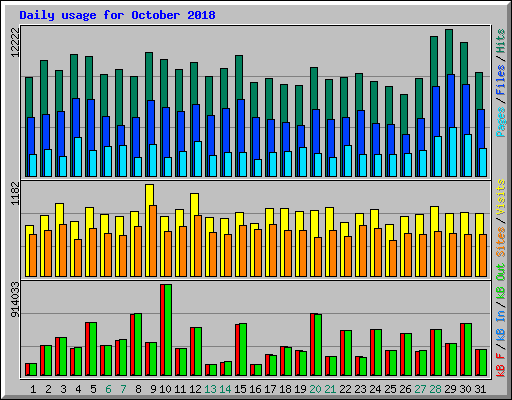Click day 12 on the x-axis
The image size is (512, 400).
point(195,389)
